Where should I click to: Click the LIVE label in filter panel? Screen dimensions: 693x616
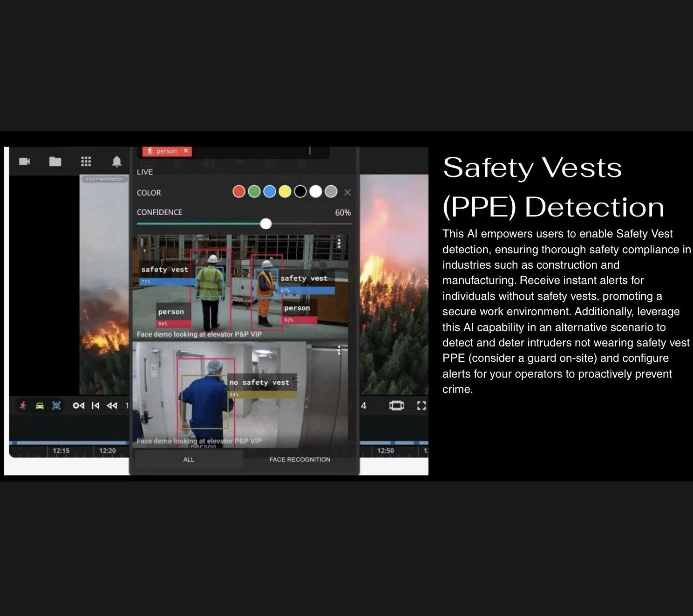(x=145, y=172)
